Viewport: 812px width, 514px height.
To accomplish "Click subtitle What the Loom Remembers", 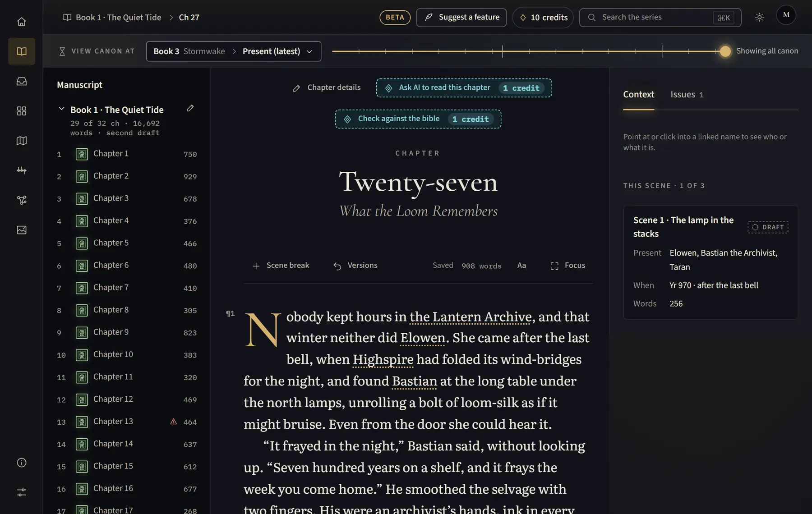I will pyautogui.click(x=418, y=211).
